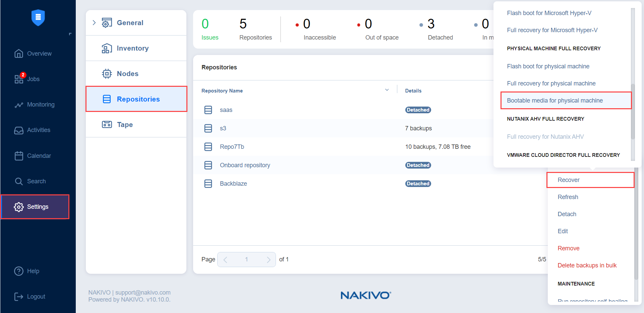Click the Out of space summary counter
The width and height of the screenshot is (644, 313).
pos(378,29)
